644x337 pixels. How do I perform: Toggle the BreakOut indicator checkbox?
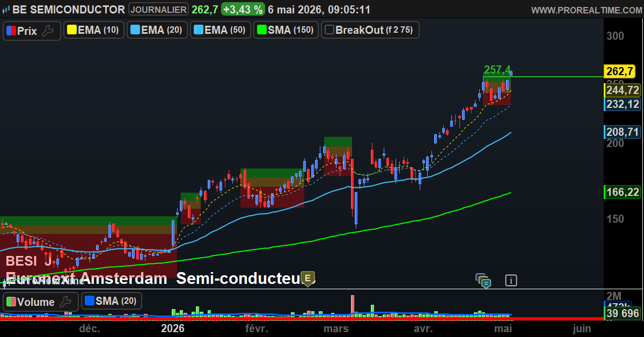point(330,30)
